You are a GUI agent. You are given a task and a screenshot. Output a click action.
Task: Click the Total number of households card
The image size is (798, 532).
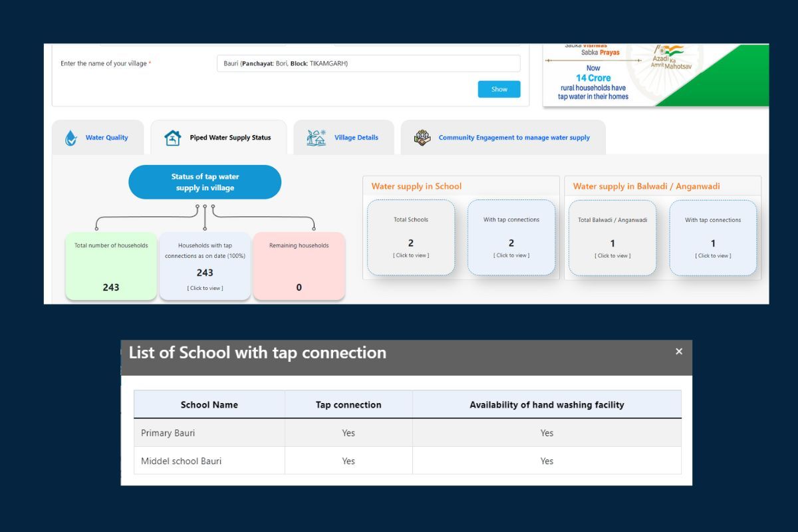pos(111,266)
